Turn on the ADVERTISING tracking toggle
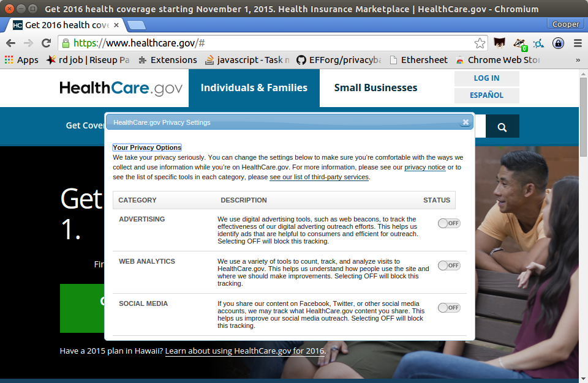 [449, 223]
